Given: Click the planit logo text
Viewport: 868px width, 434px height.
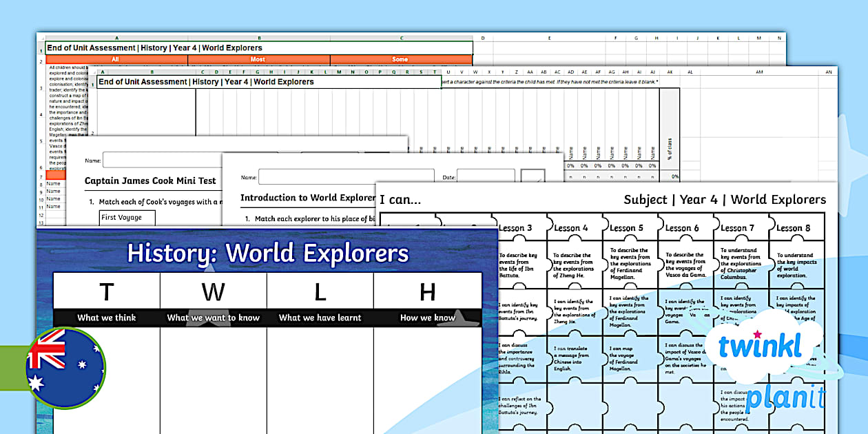Looking at the screenshot, I should pos(785,398).
